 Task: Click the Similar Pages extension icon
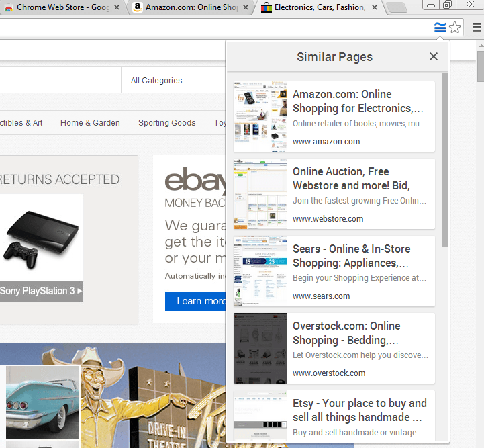click(x=440, y=28)
